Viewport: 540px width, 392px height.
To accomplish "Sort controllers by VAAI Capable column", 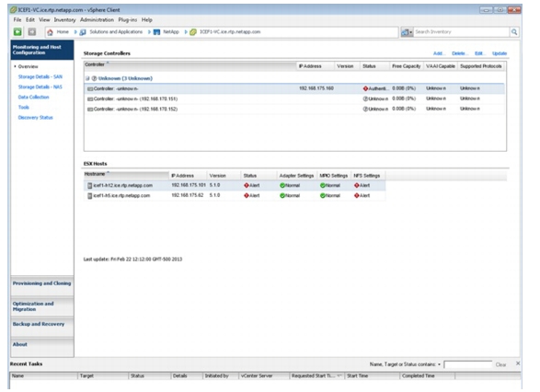I will tap(440, 66).
